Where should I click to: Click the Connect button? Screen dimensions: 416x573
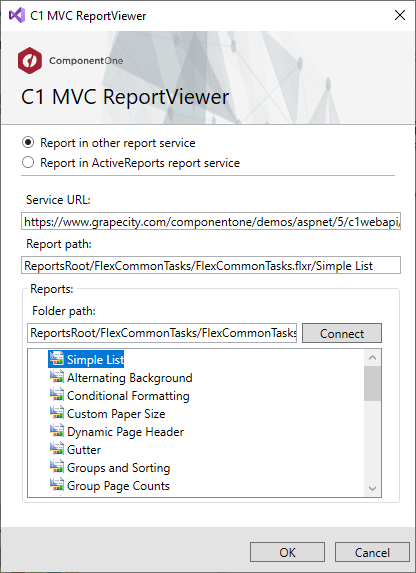click(x=342, y=333)
